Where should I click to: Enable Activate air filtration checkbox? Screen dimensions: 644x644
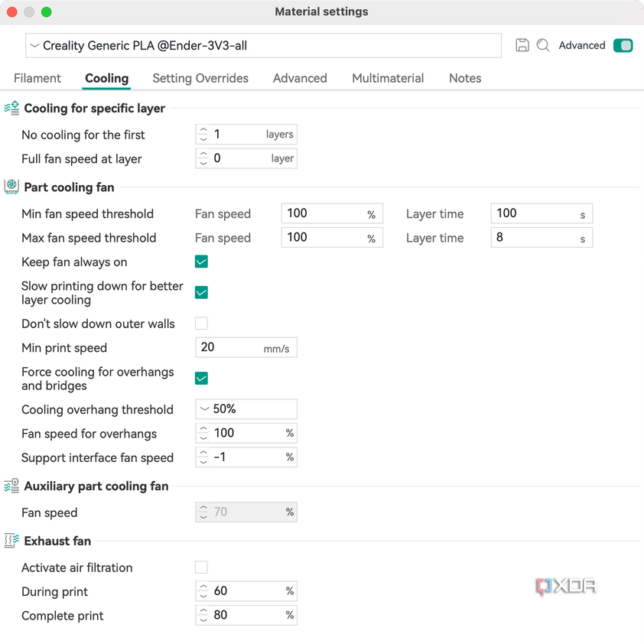[201, 568]
